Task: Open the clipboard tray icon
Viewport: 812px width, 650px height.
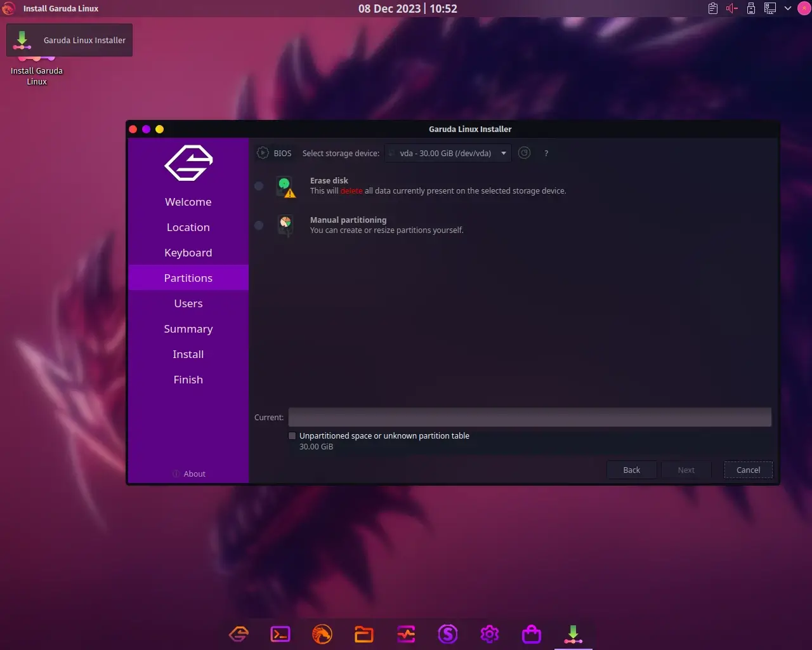Action: (713, 8)
